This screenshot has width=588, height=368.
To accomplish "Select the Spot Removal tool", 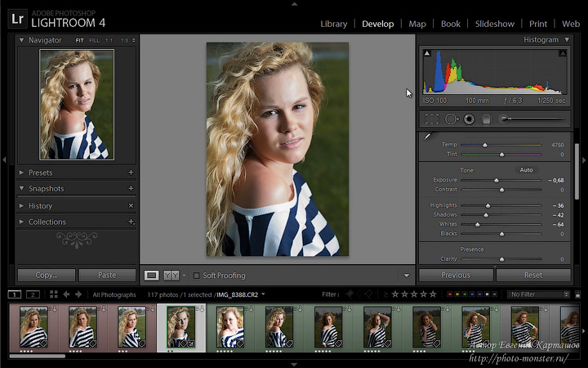I will [452, 119].
